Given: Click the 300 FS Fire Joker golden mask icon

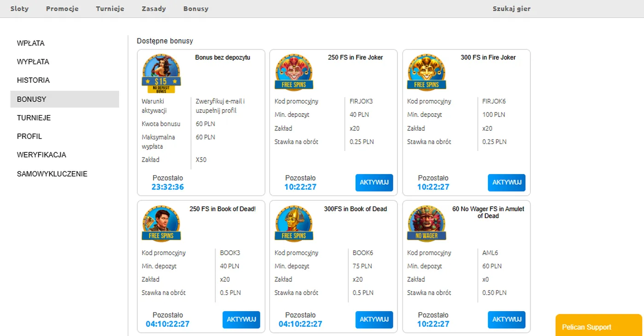Looking at the screenshot, I should pyautogui.click(x=426, y=72).
